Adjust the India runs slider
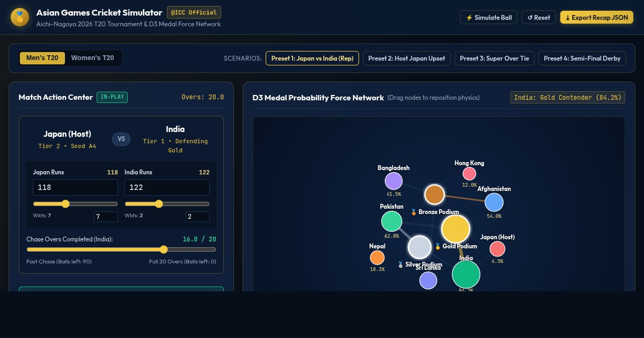The image size is (644, 338). coord(167,204)
